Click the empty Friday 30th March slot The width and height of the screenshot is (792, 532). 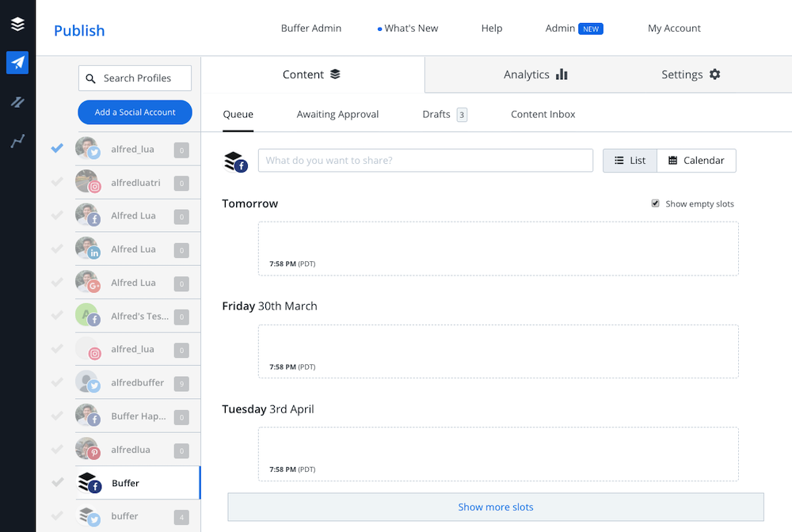click(x=498, y=351)
